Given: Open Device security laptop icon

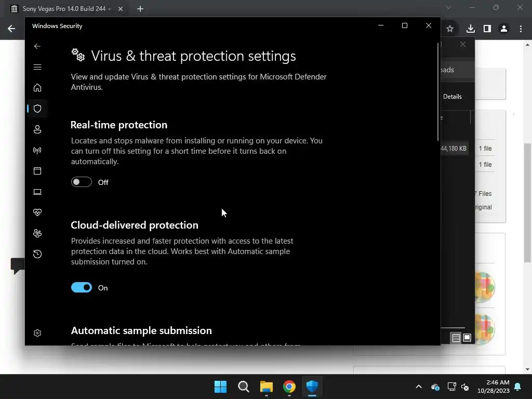Looking at the screenshot, I should tap(37, 192).
